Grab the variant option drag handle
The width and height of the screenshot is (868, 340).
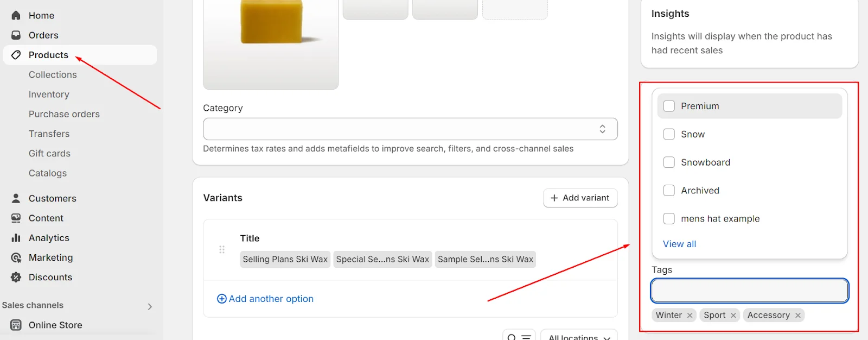pos(222,249)
